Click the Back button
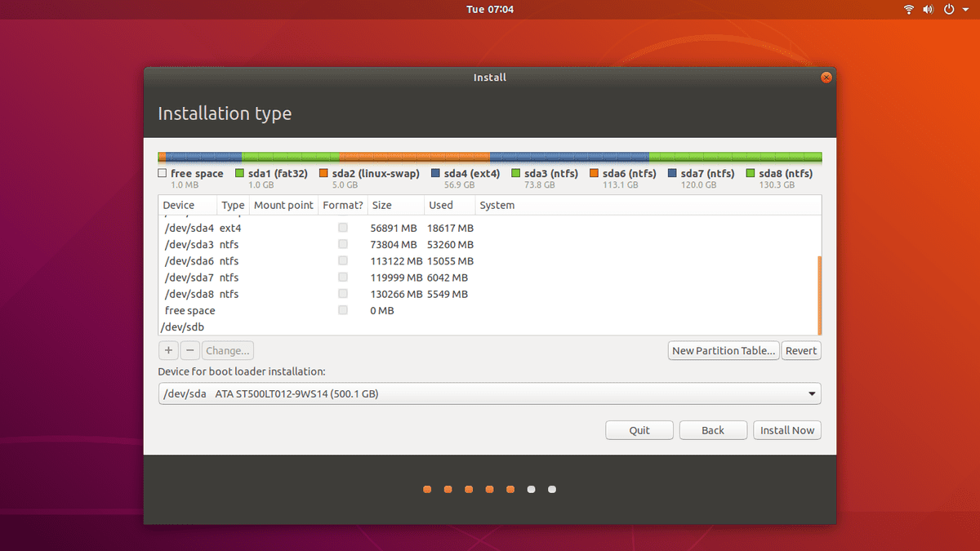Image resolution: width=980 pixels, height=551 pixels. point(713,430)
